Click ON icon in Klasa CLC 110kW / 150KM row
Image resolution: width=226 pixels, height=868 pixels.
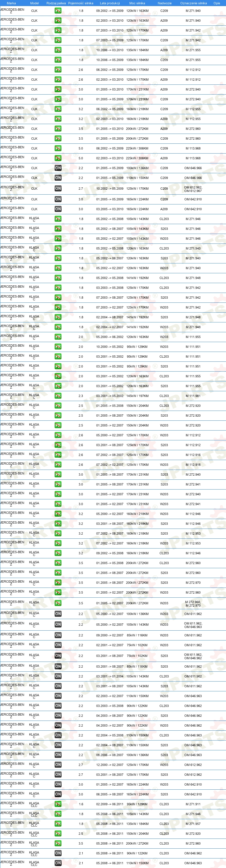pyautogui.click(x=58, y=863)
